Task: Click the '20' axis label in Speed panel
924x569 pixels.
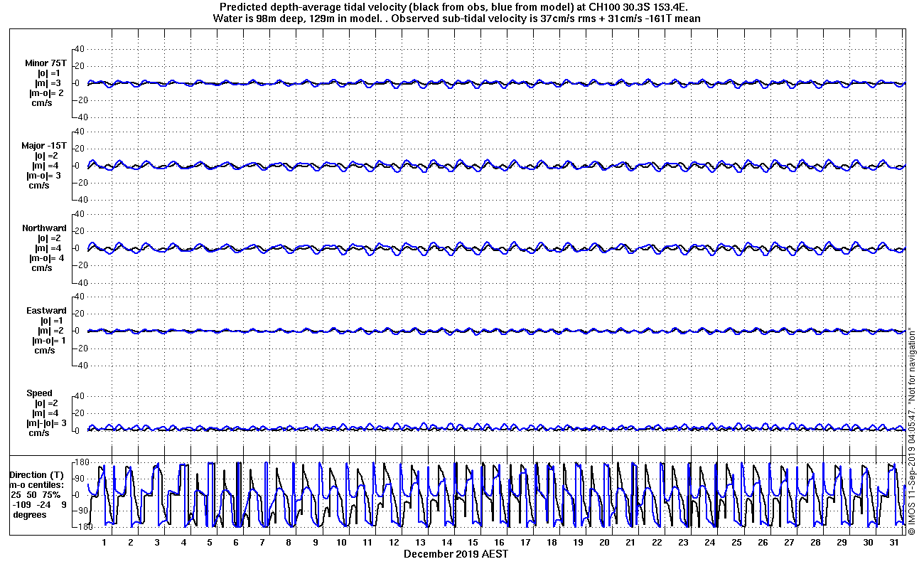Action: [x=80, y=413]
